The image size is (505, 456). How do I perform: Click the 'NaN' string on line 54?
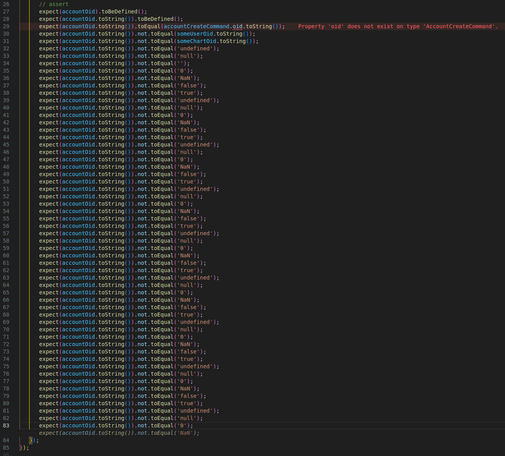185,211
